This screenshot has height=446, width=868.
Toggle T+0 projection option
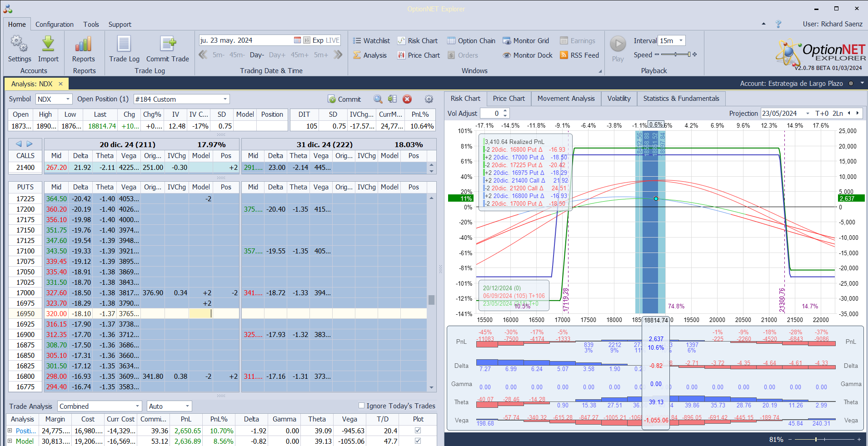(822, 114)
